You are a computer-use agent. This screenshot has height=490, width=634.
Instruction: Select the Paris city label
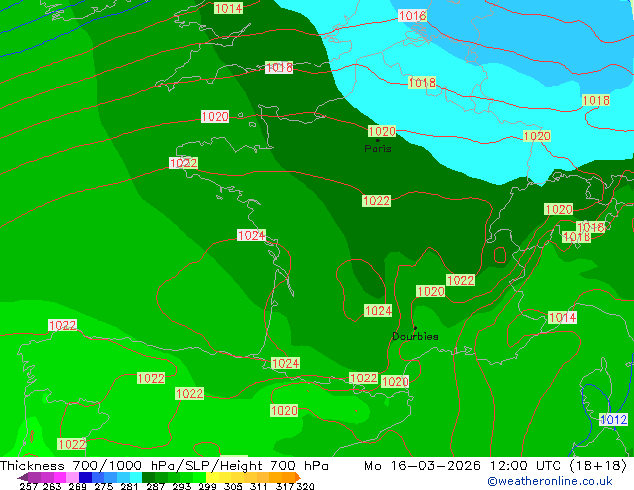tap(378, 149)
